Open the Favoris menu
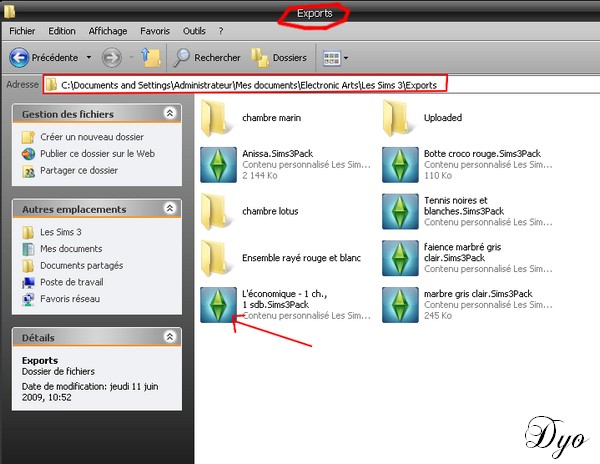 coord(155,31)
